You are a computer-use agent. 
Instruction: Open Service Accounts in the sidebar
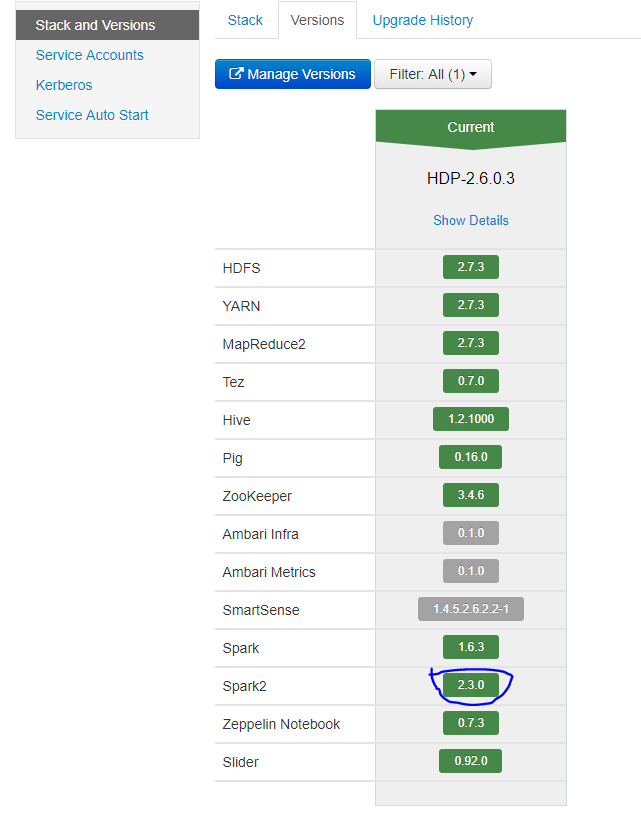pyautogui.click(x=89, y=55)
